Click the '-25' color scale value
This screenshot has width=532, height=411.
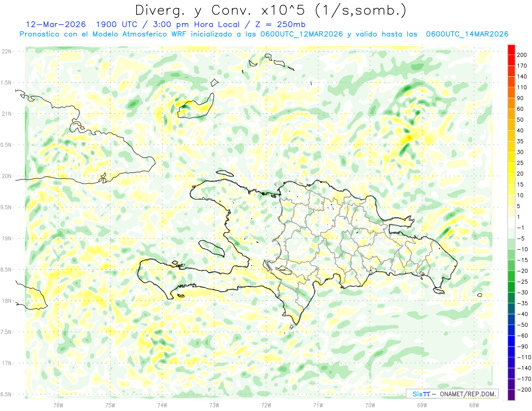pos(523,282)
